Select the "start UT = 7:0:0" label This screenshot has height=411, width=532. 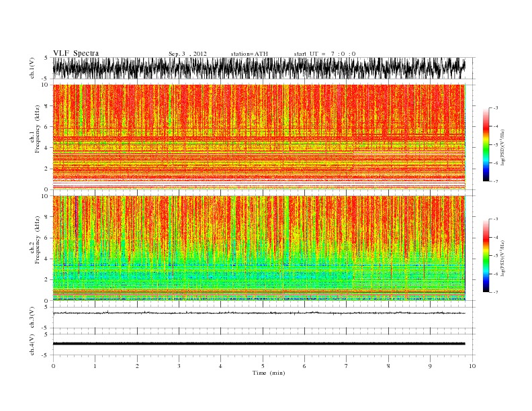tap(324, 54)
